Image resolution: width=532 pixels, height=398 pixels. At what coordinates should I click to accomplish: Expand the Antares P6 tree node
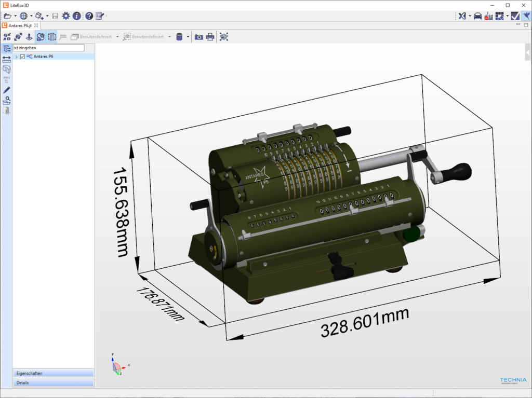pyautogui.click(x=16, y=57)
